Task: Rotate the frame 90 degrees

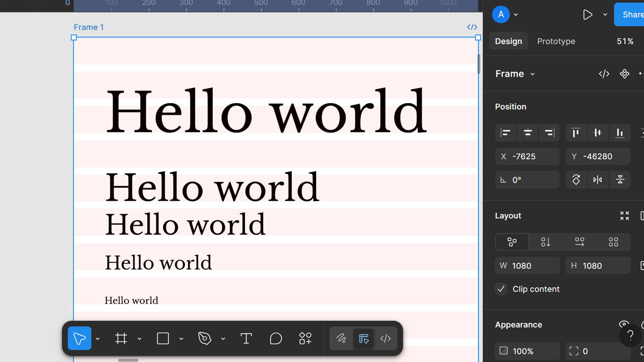Action: 576,180
